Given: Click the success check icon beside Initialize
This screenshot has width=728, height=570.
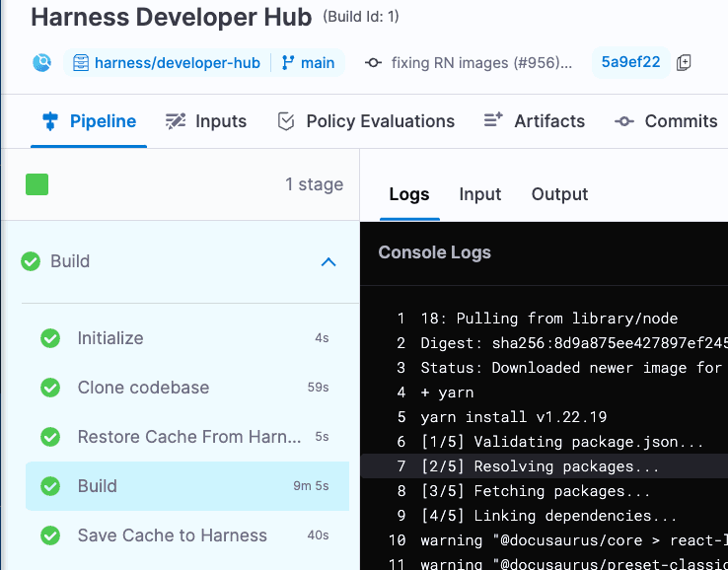Looking at the screenshot, I should click(50, 338).
